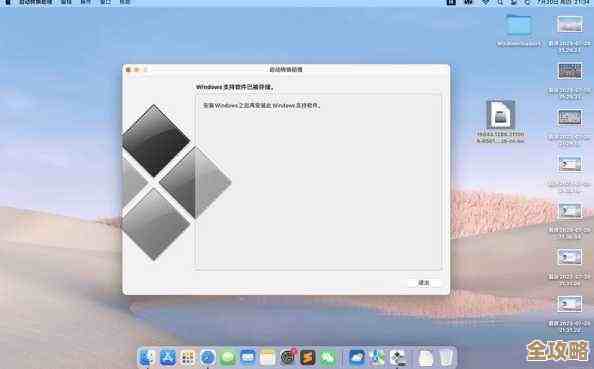Screen dimensions: 594x369
Task: Open WeChat from the Dock
Action: [x=328, y=357]
